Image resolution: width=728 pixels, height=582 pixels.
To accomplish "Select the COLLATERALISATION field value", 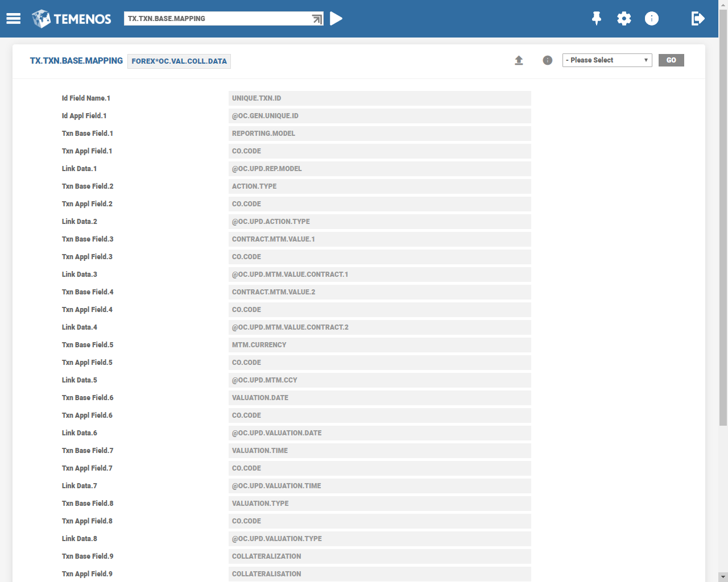I will tap(380, 574).
